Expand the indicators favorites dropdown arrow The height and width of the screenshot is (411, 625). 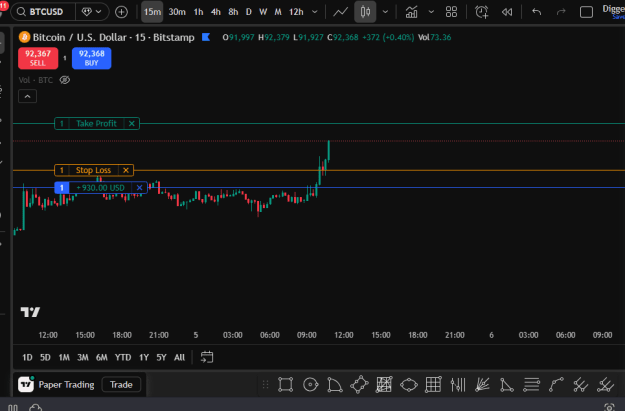(431, 12)
